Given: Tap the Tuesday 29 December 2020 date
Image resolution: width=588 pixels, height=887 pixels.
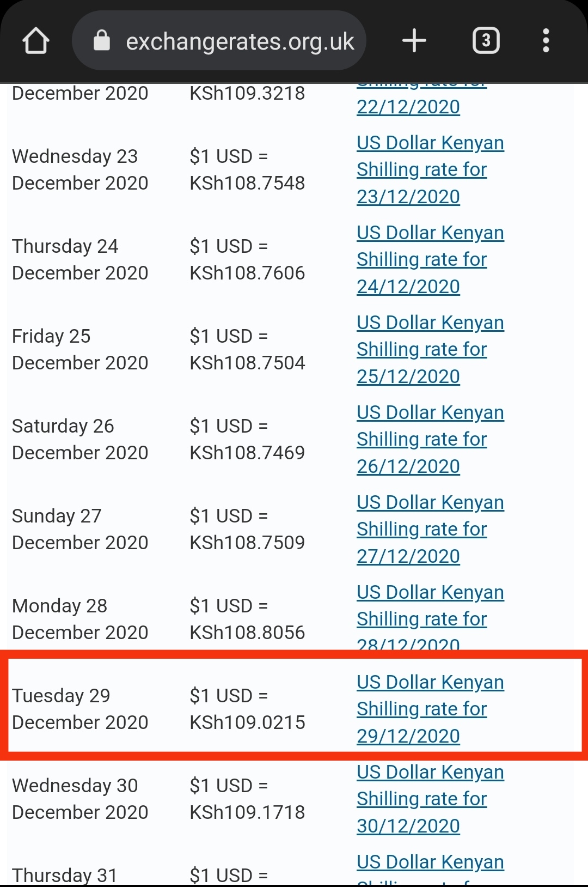Looking at the screenshot, I should coord(80,709).
